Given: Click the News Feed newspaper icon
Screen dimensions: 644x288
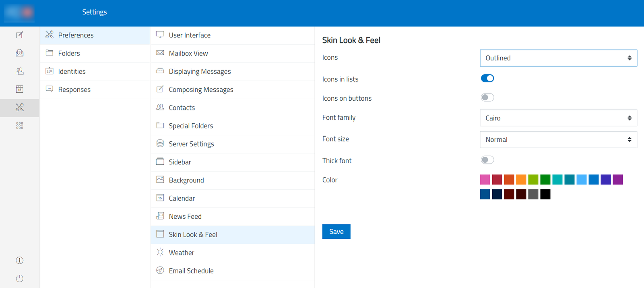Looking at the screenshot, I should 160,216.
